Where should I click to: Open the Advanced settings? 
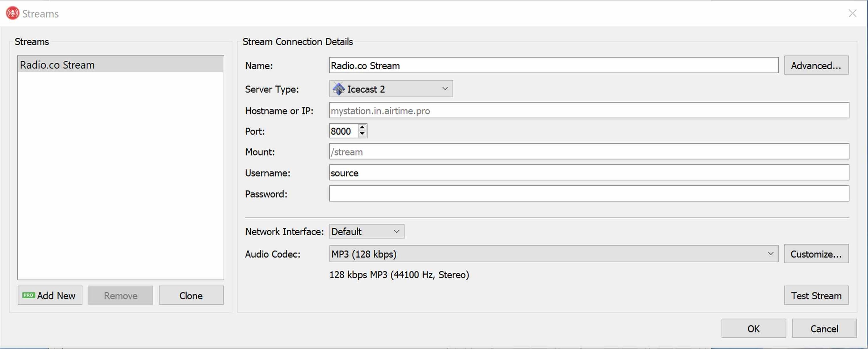[816, 65]
